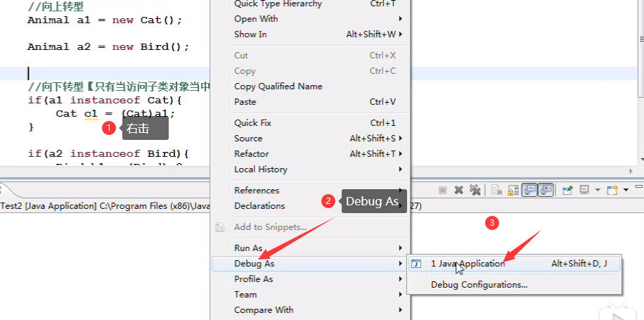Expand the Open With submenu arrow
Image resolution: width=644 pixels, height=320 pixels.
click(x=401, y=19)
